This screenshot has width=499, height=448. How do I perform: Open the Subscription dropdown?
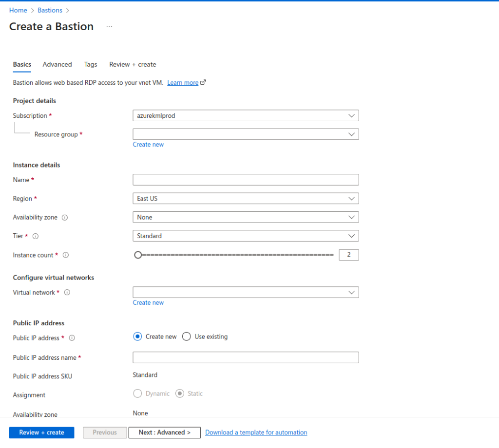pos(246,115)
